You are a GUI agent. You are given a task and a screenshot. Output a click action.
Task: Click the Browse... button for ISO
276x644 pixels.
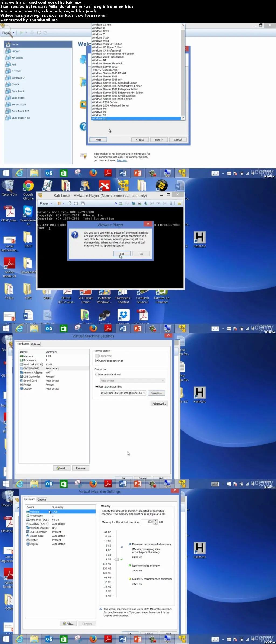point(156,393)
